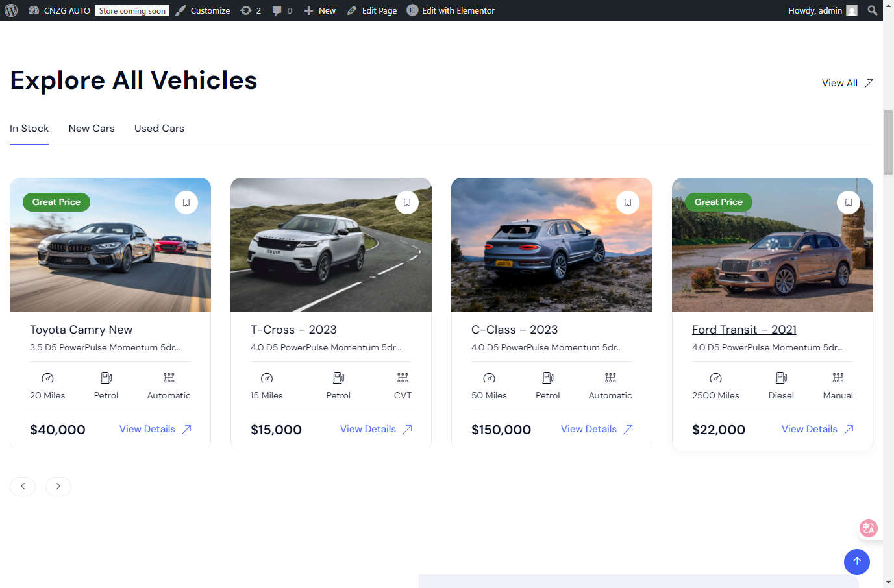The height and width of the screenshot is (588, 894).
Task: Click the mileage gauge icon above 15 Miles
Action: tap(267, 378)
